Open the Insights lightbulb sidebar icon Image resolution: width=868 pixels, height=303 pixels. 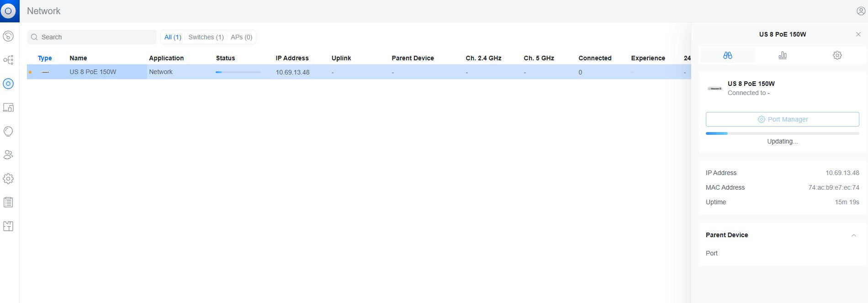point(8,132)
